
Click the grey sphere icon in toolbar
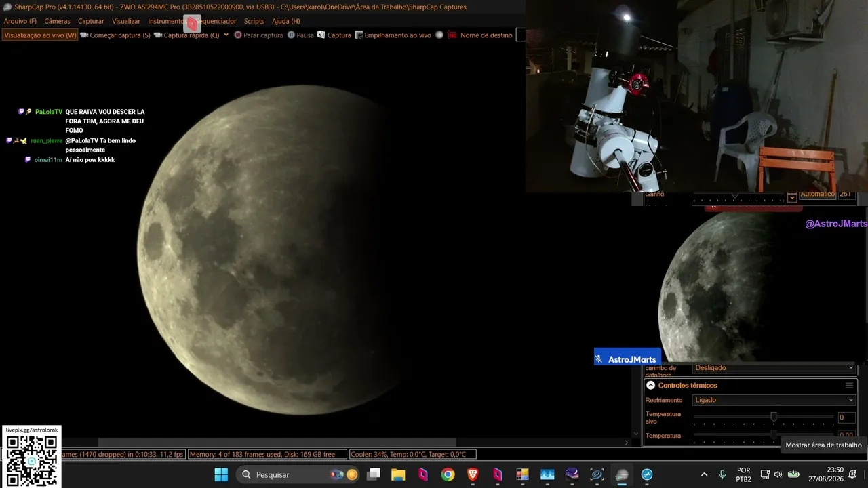click(439, 35)
